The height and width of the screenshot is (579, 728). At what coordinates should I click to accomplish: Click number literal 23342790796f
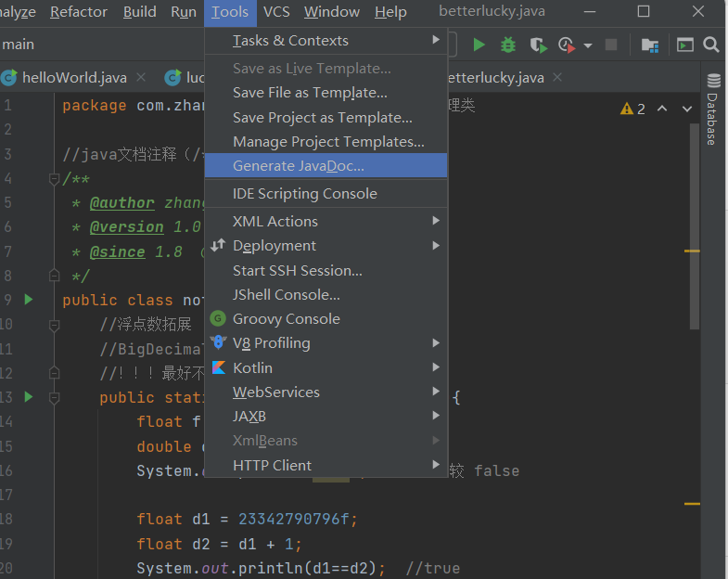(x=293, y=519)
